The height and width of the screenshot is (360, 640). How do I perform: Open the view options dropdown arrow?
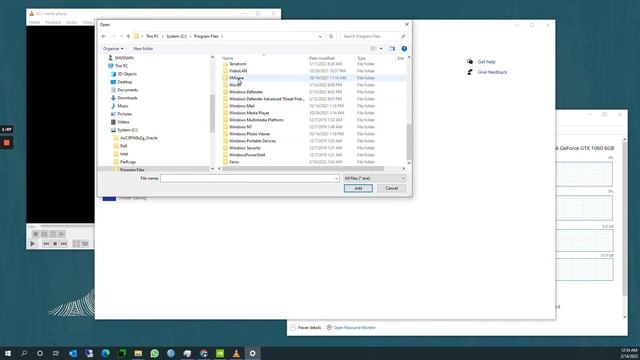[381, 49]
